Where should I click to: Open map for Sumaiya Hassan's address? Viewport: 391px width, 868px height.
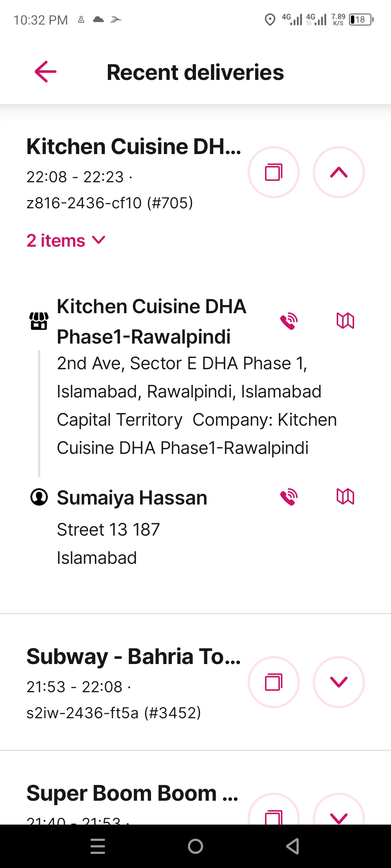coord(345,497)
